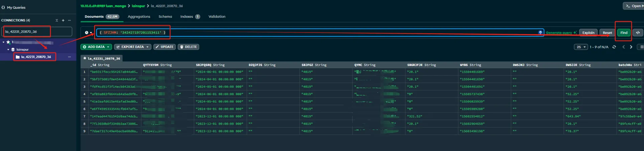The image size is (644, 151).
Task: Click the lainspur breadcrumb link
Action: [138, 6]
